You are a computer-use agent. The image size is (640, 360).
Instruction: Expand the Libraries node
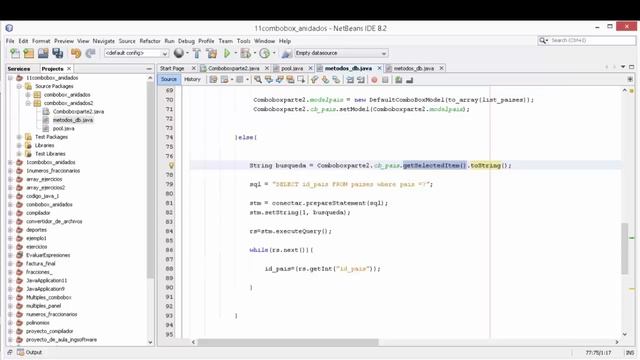tap(19, 145)
